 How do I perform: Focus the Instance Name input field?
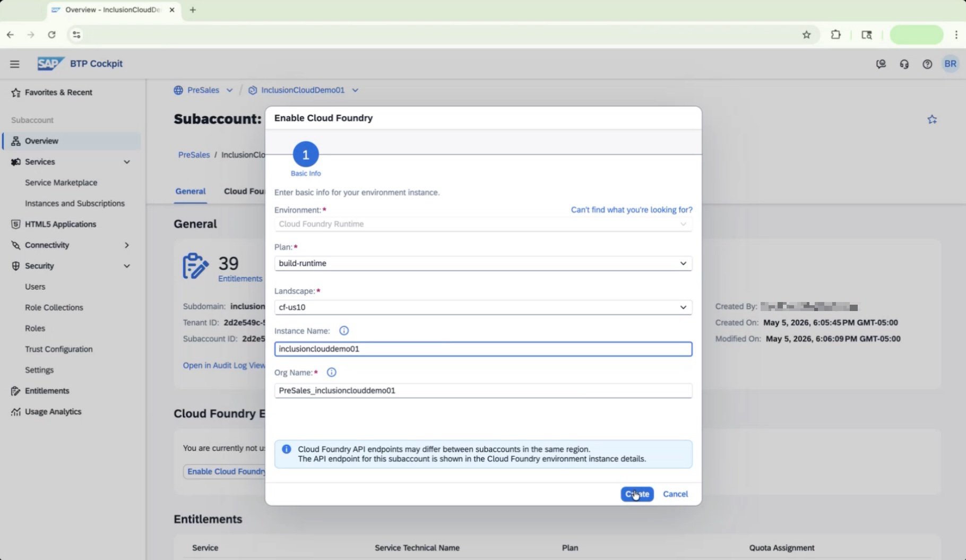click(x=483, y=349)
